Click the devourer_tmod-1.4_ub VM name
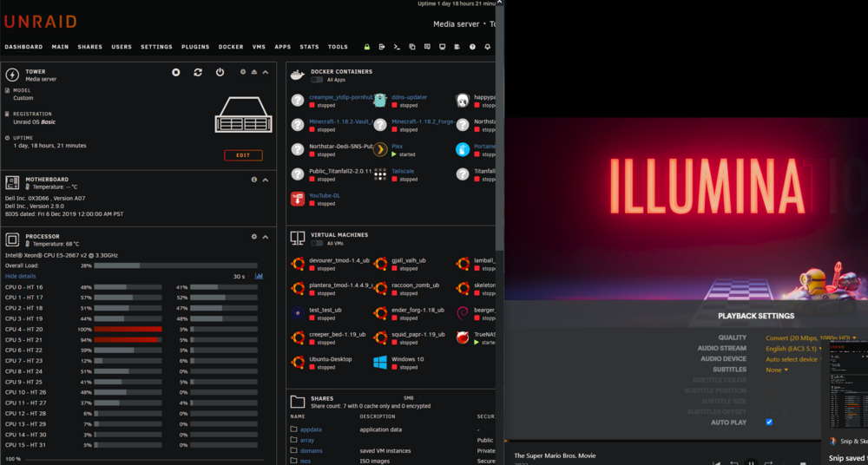 click(339, 260)
